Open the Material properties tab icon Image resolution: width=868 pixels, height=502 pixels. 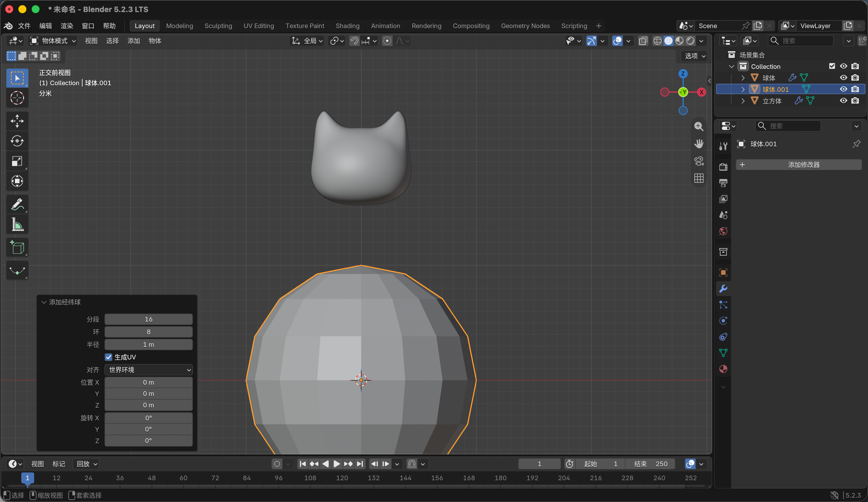coord(723,369)
